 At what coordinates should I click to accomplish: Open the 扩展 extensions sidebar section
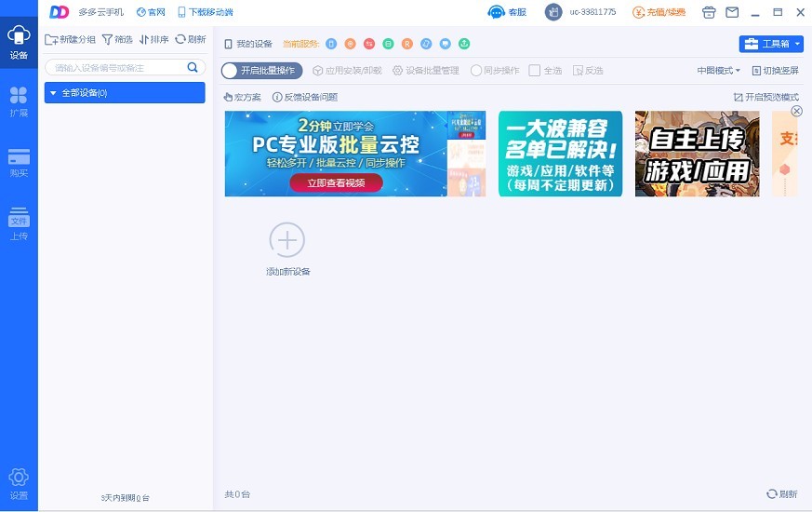pos(19,101)
